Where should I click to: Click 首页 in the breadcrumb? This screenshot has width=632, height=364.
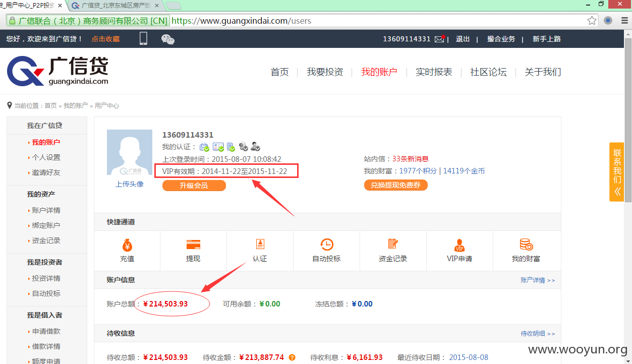pos(50,106)
